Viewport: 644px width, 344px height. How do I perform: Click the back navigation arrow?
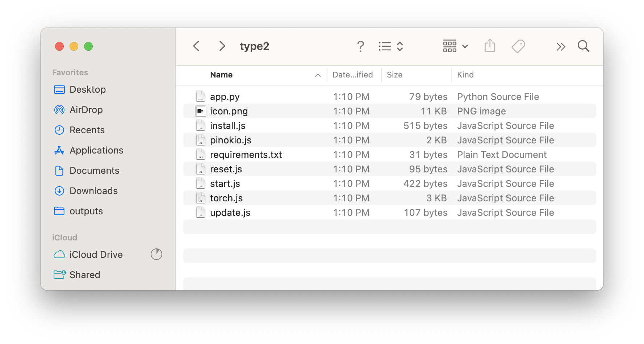(x=196, y=46)
